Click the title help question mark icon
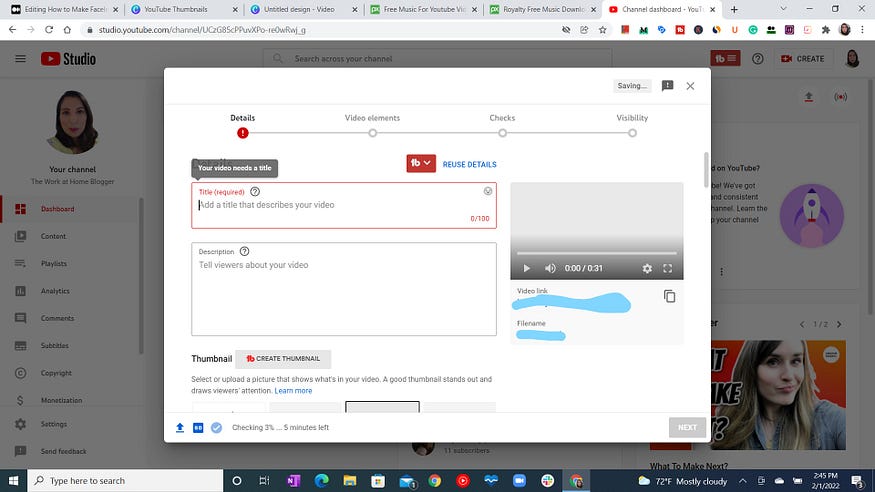This screenshot has height=492, width=875. [255, 191]
